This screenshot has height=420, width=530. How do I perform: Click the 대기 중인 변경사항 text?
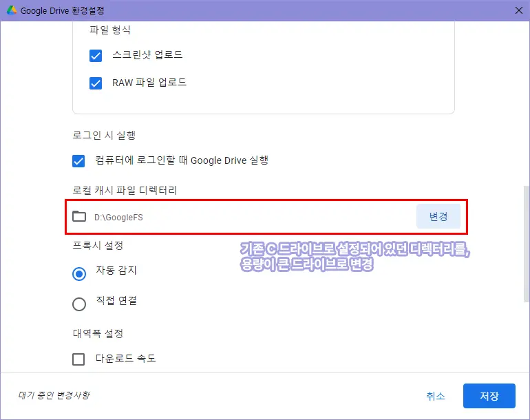point(54,395)
